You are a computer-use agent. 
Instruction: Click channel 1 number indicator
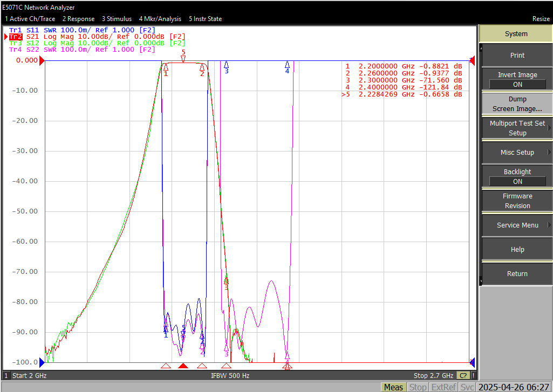(6, 375)
